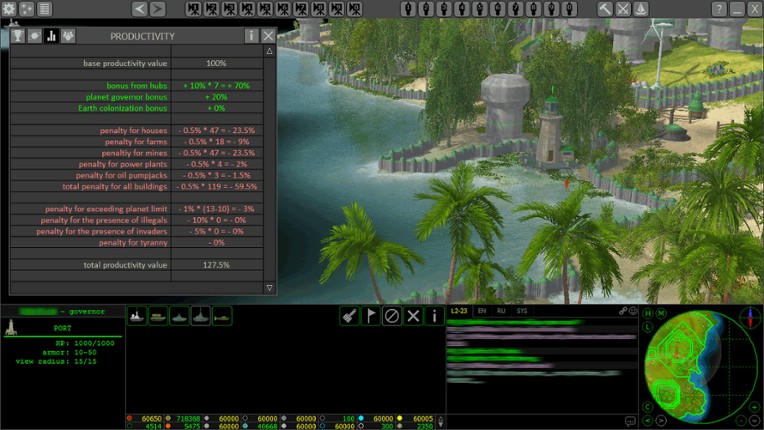Image resolution: width=764 pixels, height=430 pixels.
Task: Select the submarine unit build icon
Action: [201, 316]
